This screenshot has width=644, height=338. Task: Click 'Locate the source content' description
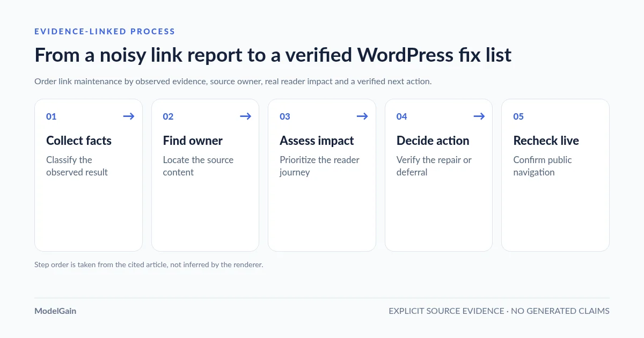[x=198, y=166]
